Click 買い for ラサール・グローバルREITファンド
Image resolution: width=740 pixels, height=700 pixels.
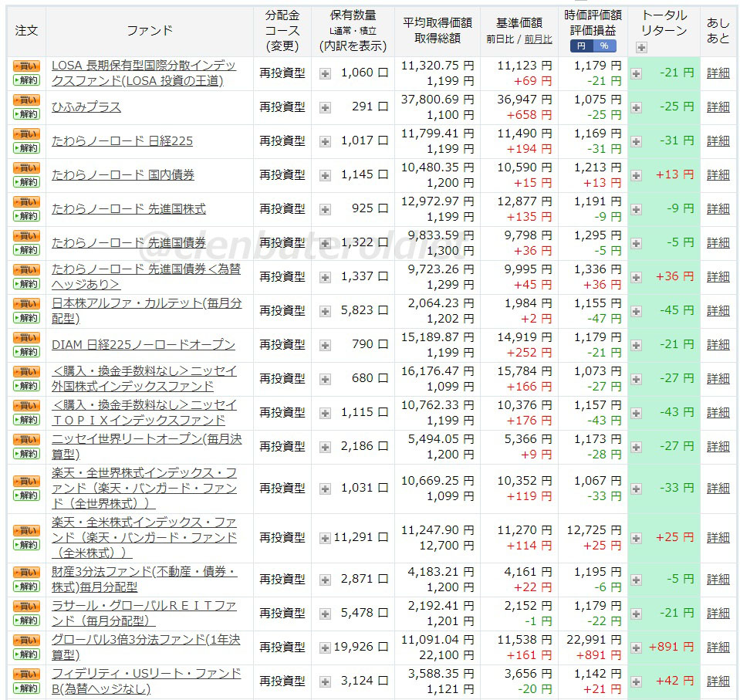coord(26,607)
